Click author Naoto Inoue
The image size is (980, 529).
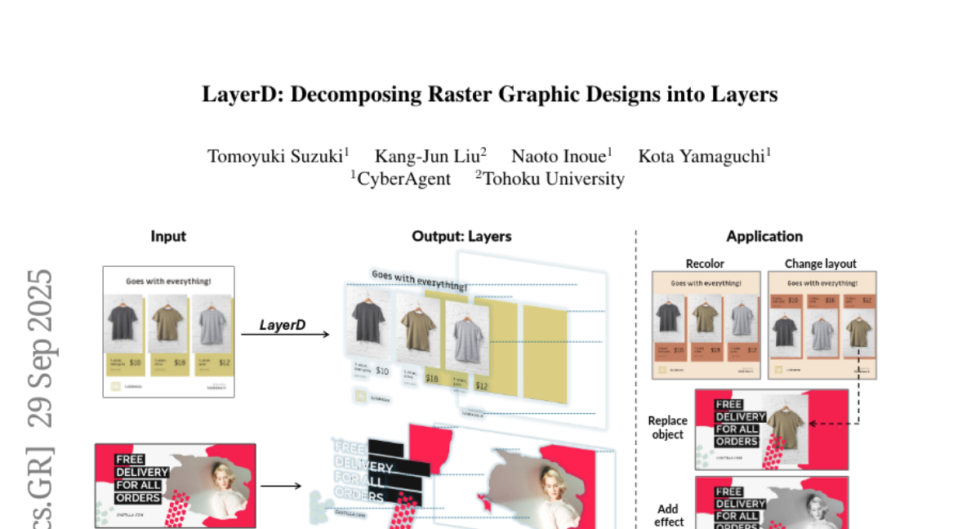click(562, 156)
